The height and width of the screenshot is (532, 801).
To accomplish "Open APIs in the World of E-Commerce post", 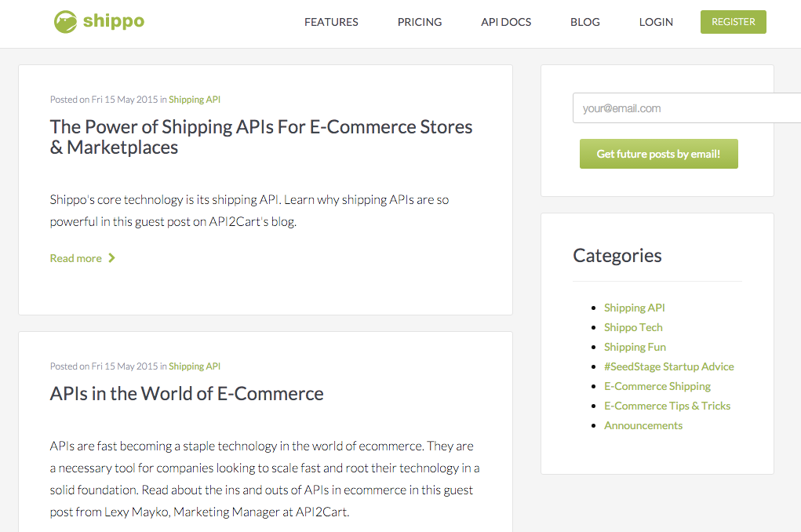I will click(x=187, y=393).
